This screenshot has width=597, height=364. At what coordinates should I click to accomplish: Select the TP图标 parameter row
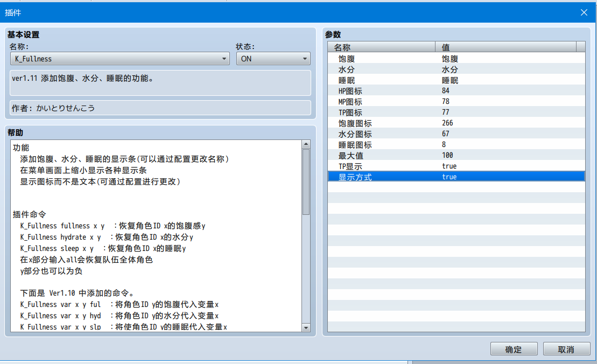pos(456,113)
